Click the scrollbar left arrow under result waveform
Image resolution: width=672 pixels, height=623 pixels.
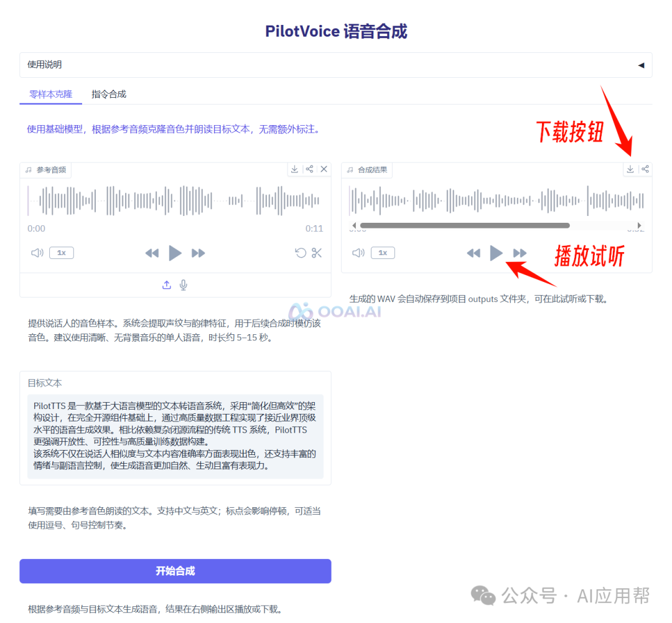(354, 225)
